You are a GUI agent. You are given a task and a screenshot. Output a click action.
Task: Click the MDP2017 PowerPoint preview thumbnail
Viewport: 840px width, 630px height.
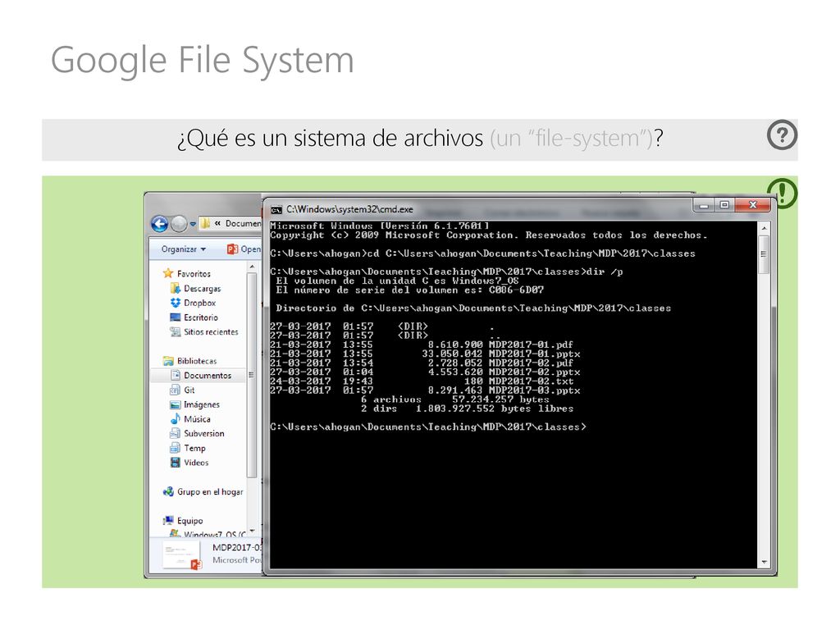182,555
